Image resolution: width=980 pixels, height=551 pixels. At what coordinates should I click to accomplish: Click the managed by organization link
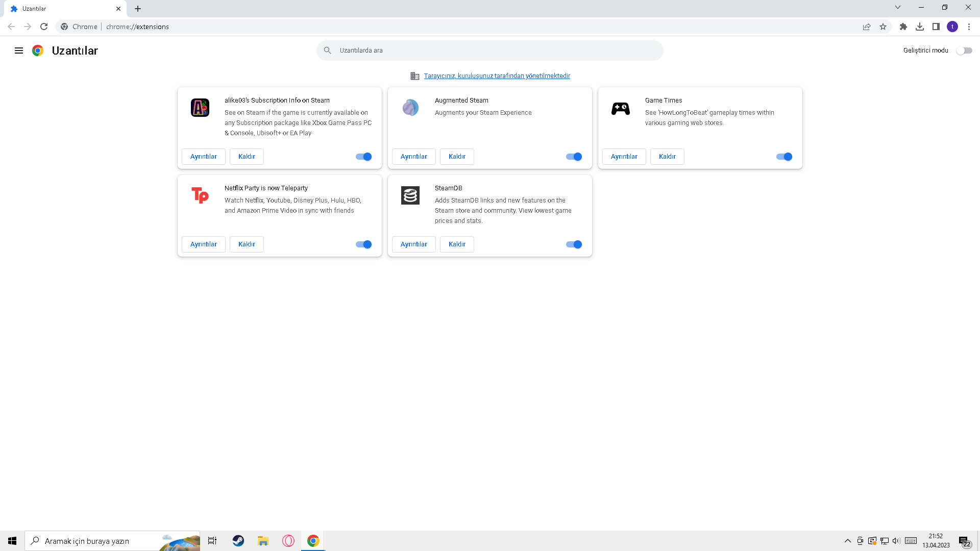[x=497, y=76]
